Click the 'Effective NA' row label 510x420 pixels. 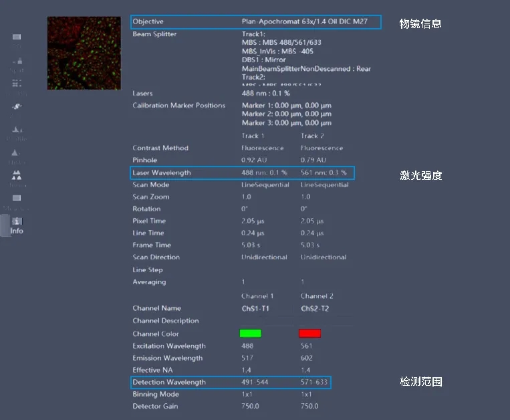point(152,371)
